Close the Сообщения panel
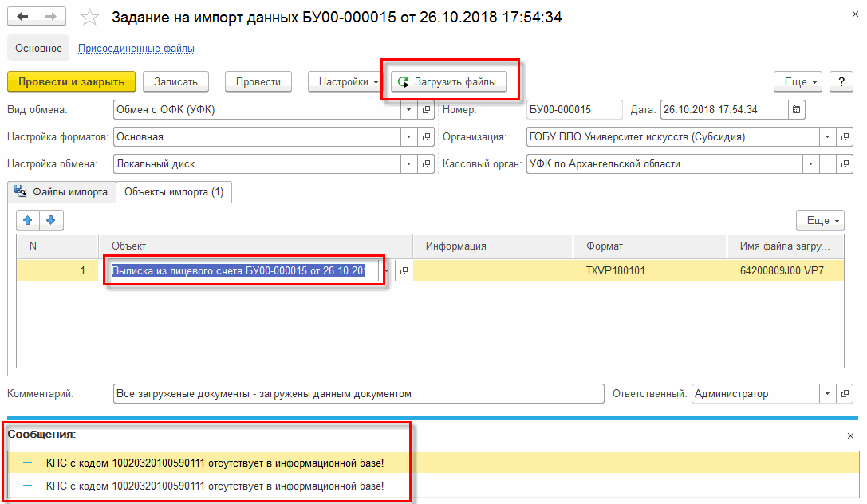The width and height of the screenshot is (867, 504). pos(850,436)
